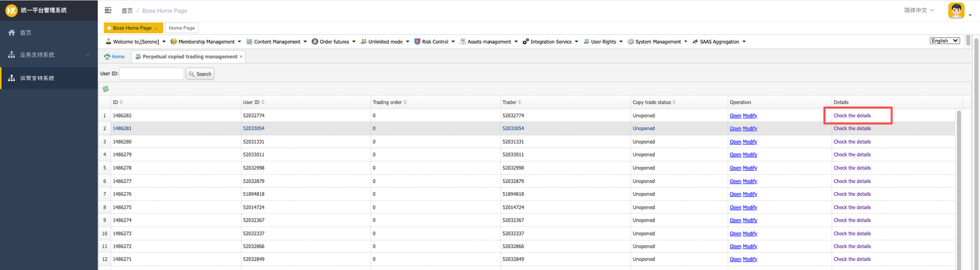
Task: Open the System Management menu
Action: pyautogui.click(x=658, y=42)
